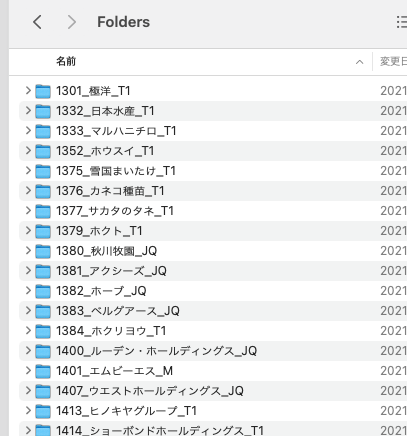Image resolution: width=407 pixels, height=436 pixels.
Task: Select the name 1401_エムビーエス_M
Action: click(114, 371)
